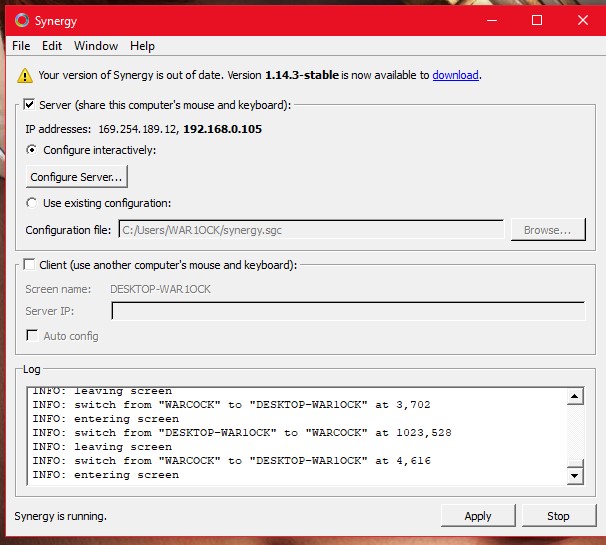Open the Window menu

tap(96, 46)
